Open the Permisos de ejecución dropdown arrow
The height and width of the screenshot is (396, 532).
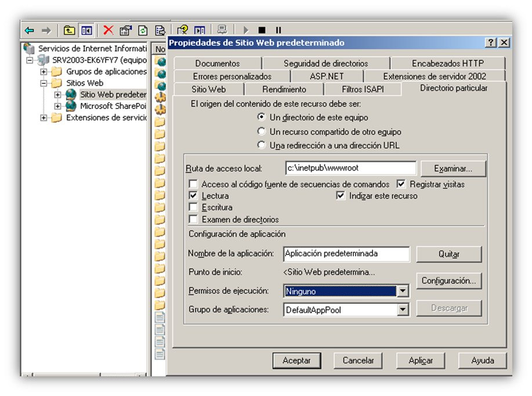click(403, 291)
